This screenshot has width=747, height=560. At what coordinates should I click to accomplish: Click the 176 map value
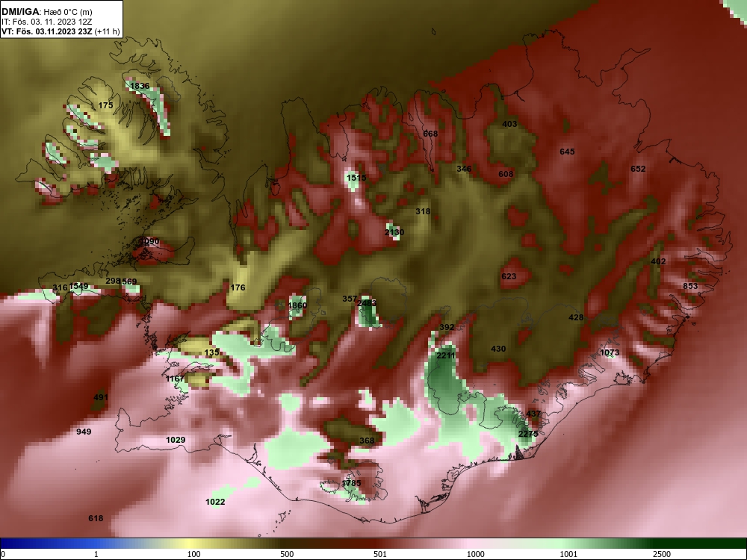pyautogui.click(x=238, y=287)
